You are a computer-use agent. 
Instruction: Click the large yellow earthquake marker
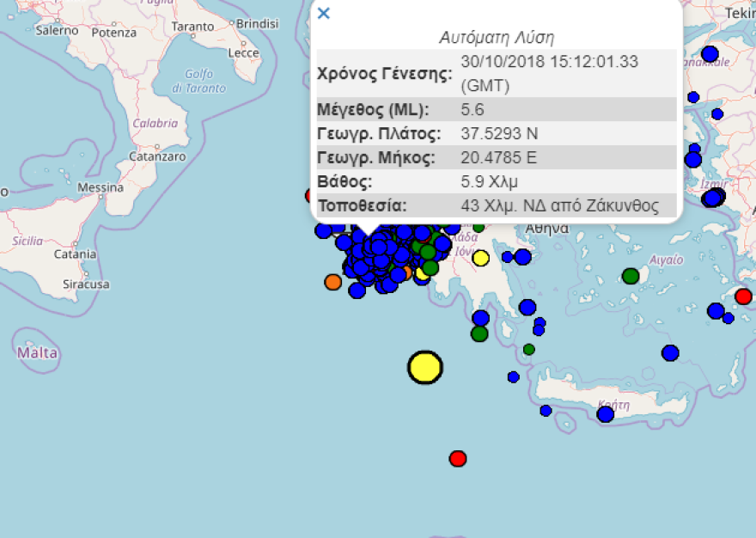click(x=424, y=367)
